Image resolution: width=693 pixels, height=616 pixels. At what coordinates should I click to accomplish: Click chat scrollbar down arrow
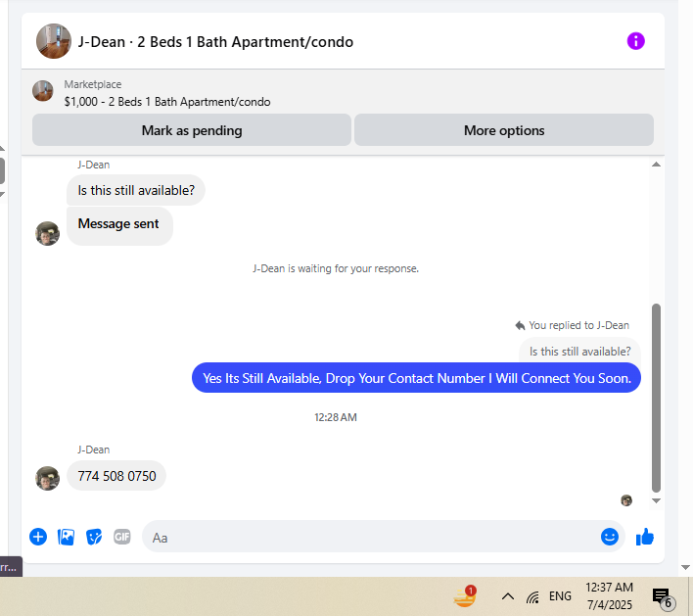pyautogui.click(x=656, y=501)
